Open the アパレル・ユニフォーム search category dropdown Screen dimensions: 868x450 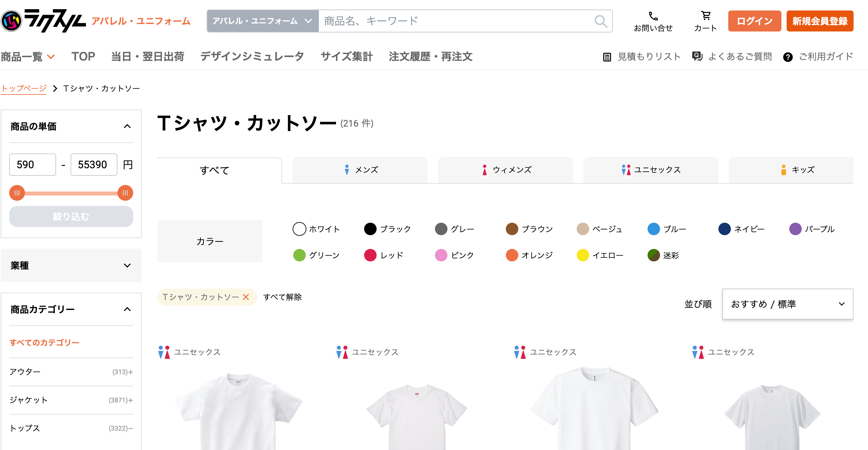pos(262,21)
